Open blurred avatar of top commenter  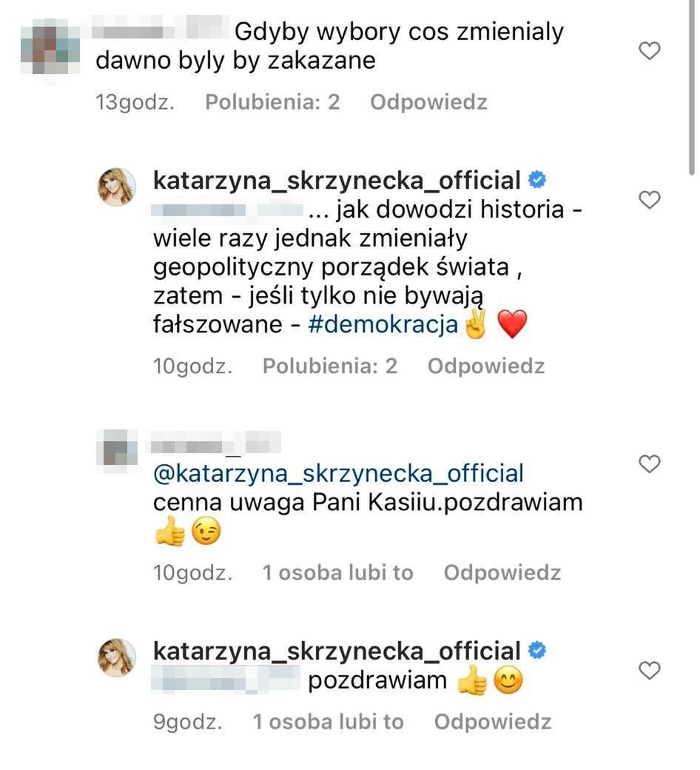pyautogui.click(x=50, y=47)
